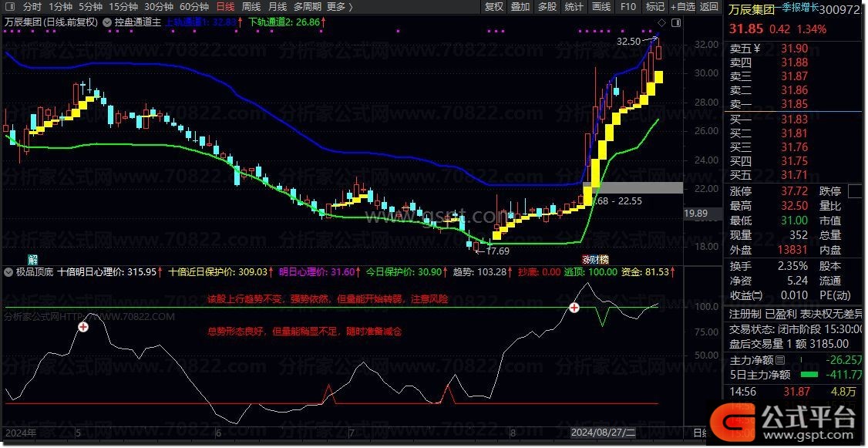
Task: Click the red plus marker in May
Action: pyautogui.click(x=83, y=327)
